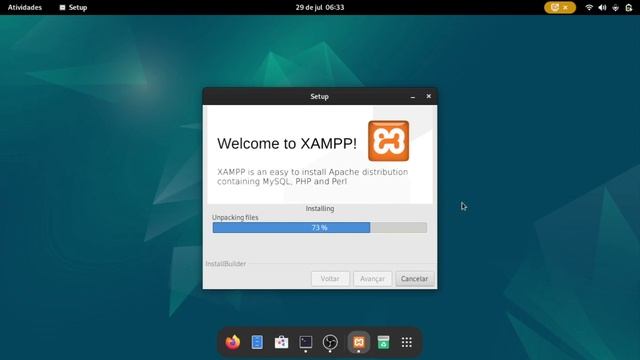Open the notes app in the dock
This screenshot has height=360, width=640.
(x=257, y=342)
